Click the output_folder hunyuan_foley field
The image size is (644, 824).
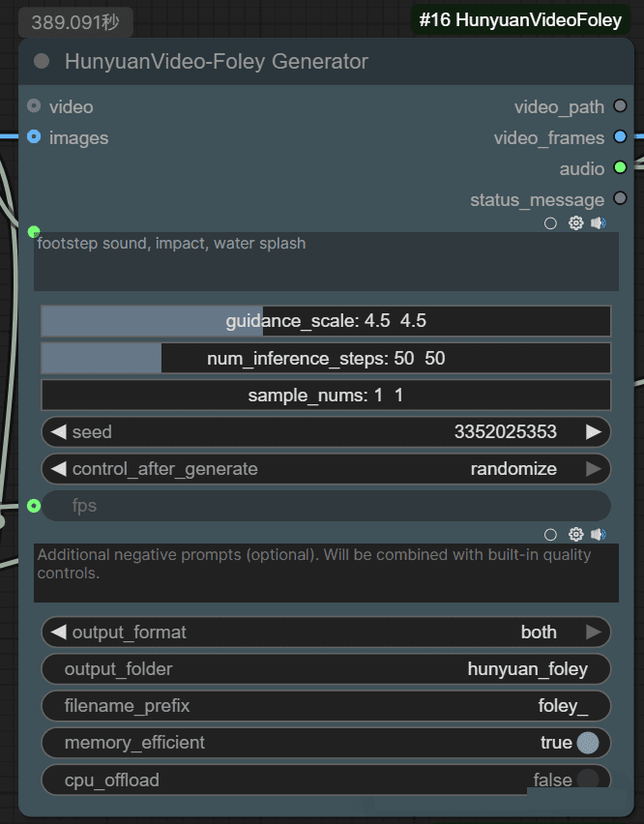(x=326, y=669)
